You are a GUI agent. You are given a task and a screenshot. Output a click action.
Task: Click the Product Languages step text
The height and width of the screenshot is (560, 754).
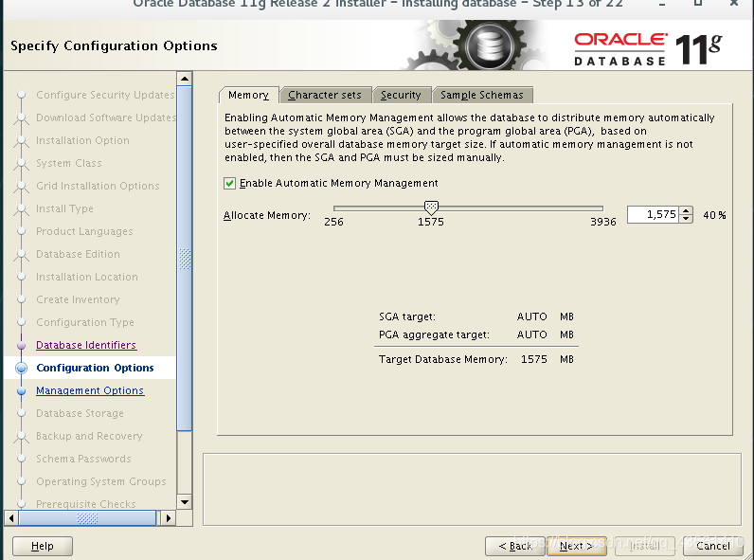[x=84, y=231]
